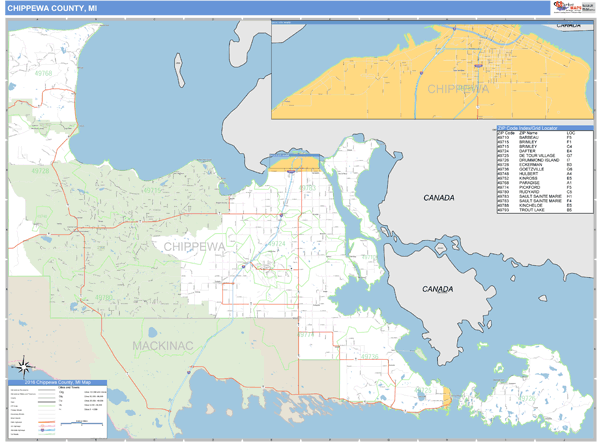
Task: Click the interstate shield below the inset locator box
Action: click(x=291, y=172)
